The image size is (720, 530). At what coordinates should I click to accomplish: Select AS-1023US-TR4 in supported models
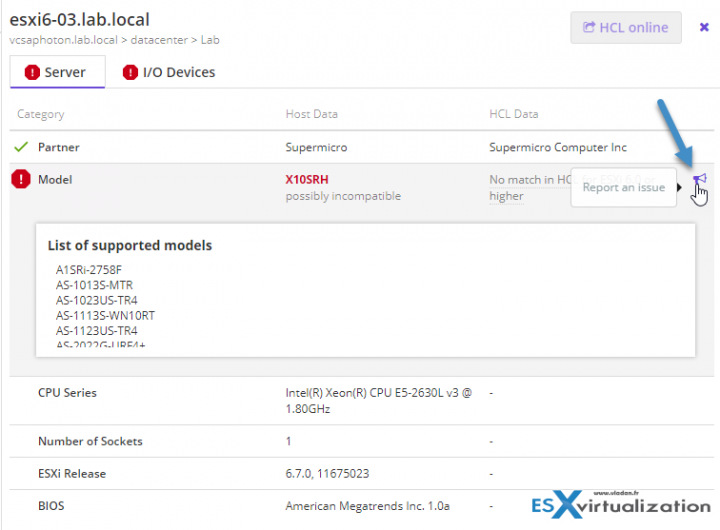click(96, 300)
